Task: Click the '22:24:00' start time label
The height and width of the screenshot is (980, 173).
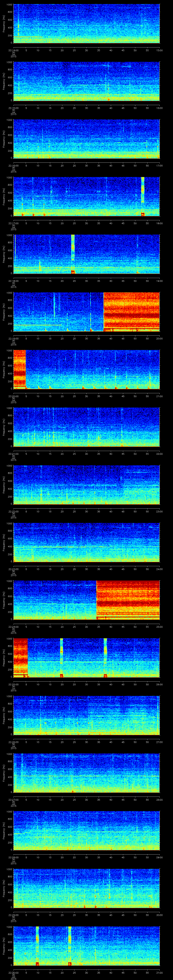Action: pos(14,627)
